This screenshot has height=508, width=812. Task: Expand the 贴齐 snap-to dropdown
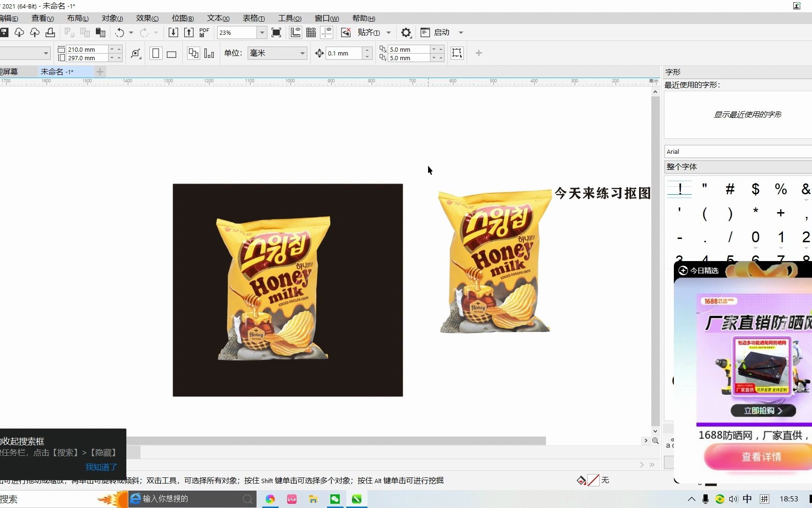[x=389, y=32]
